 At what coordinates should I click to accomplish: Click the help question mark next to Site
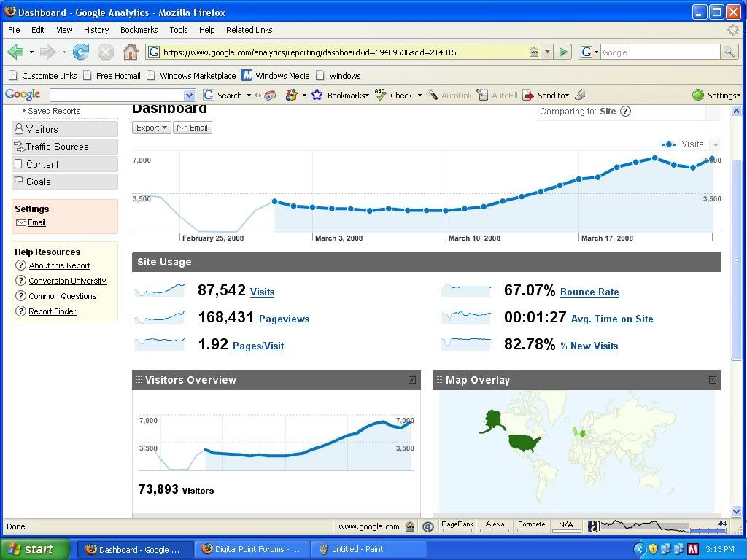pyautogui.click(x=625, y=112)
